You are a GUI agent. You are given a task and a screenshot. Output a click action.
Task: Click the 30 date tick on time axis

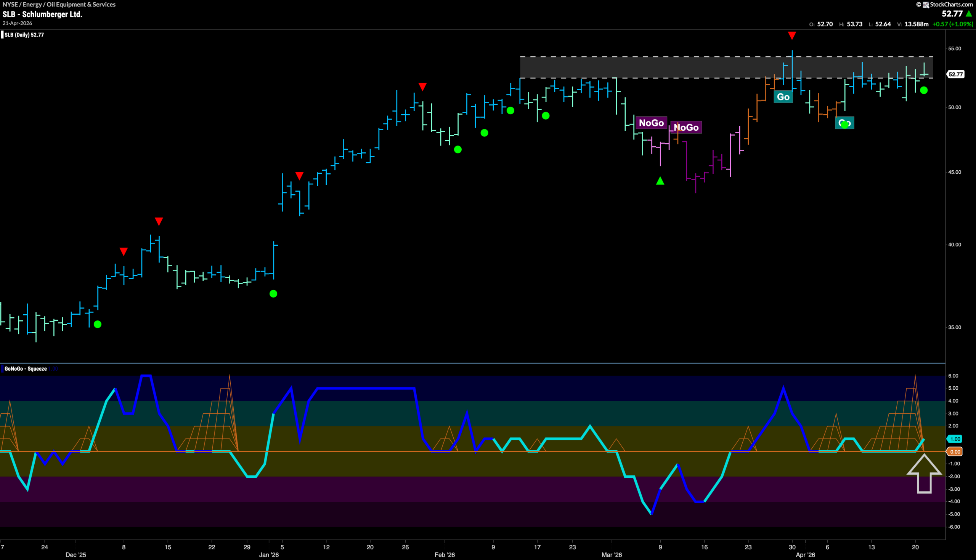pyautogui.click(x=792, y=547)
